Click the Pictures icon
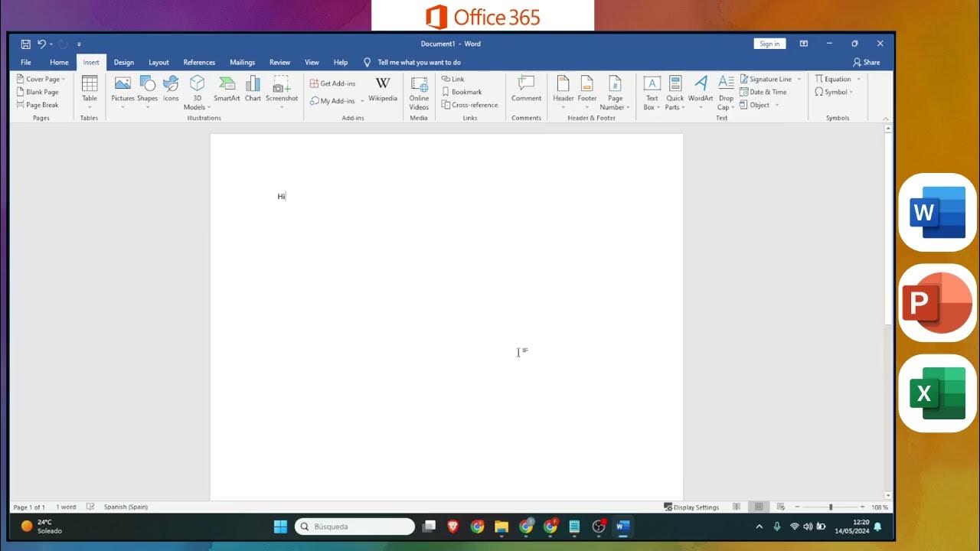 point(122,84)
